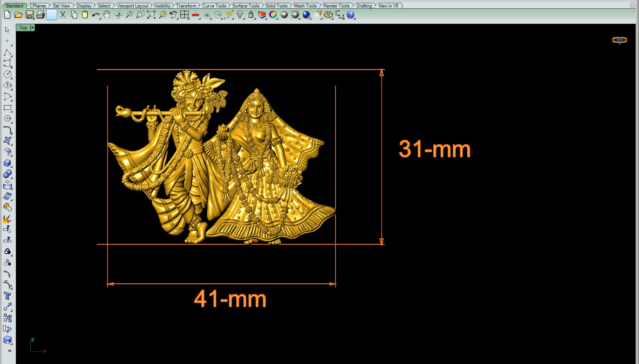
Task: Click the red car Set View icon
Action: pos(196,15)
